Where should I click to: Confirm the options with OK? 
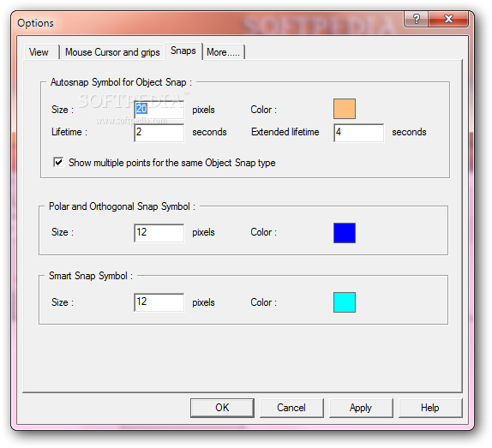pyautogui.click(x=222, y=408)
